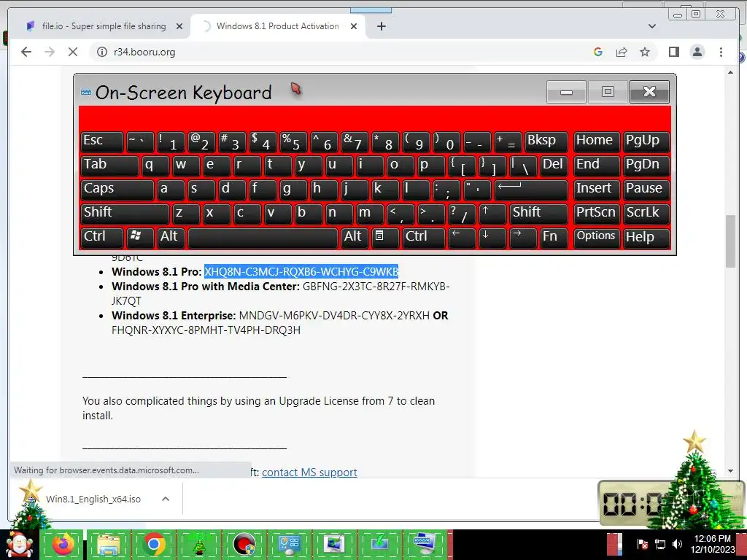The height and width of the screenshot is (560, 747).
Task: Click the down arrow key on keyboard
Action: 492,238
